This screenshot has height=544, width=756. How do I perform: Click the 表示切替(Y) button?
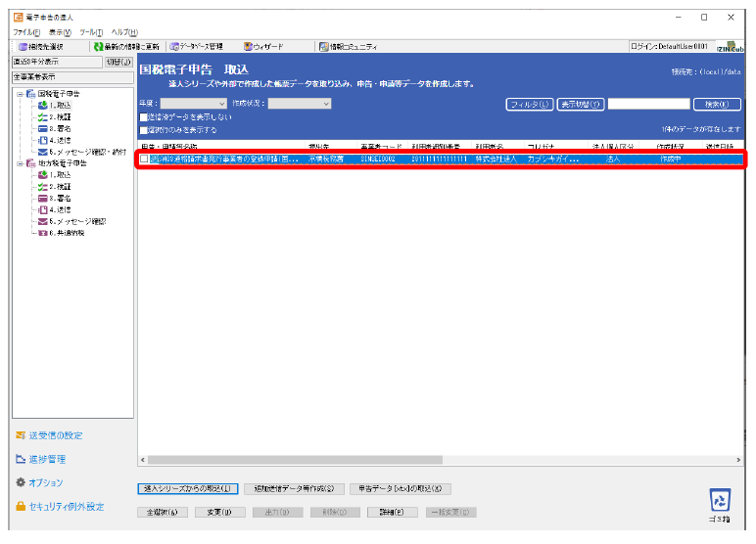[x=581, y=104]
